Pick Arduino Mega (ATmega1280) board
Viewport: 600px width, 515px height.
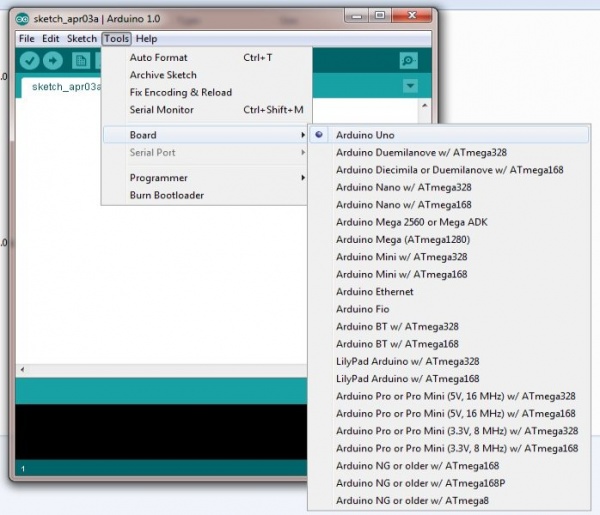449,240
